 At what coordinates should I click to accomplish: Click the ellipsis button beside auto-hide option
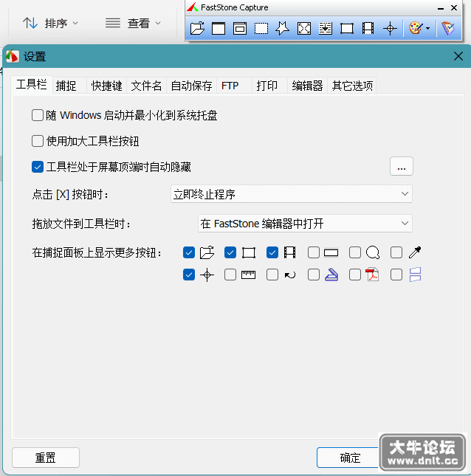coord(402,166)
